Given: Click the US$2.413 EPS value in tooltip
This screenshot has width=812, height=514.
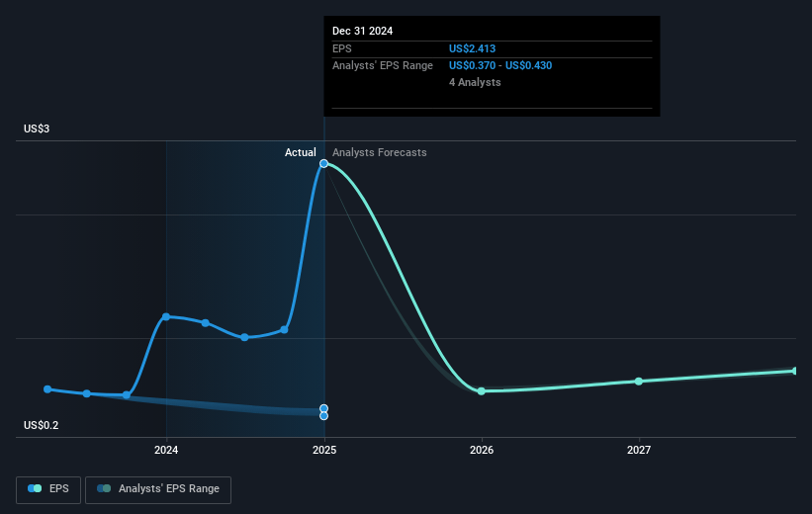Looking at the screenshot, I should [x=473, y=48].
